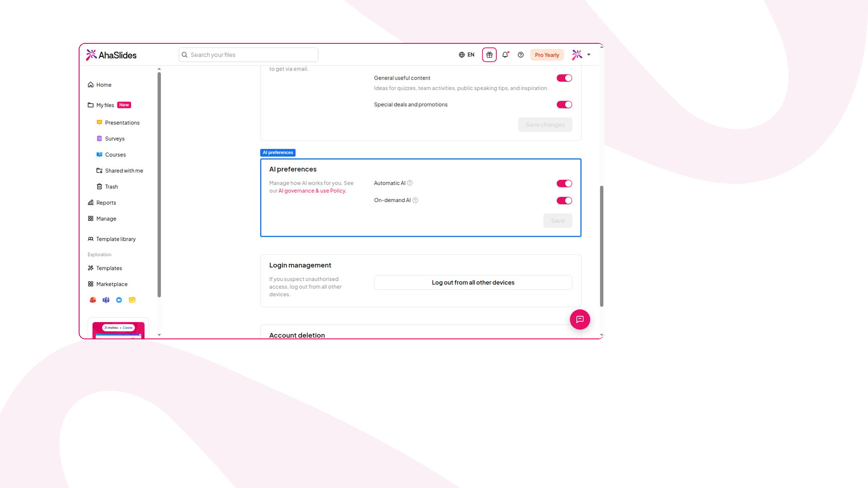
Task: Click the Microsoft Teams integration icon
Action: (x=106, y=300)
